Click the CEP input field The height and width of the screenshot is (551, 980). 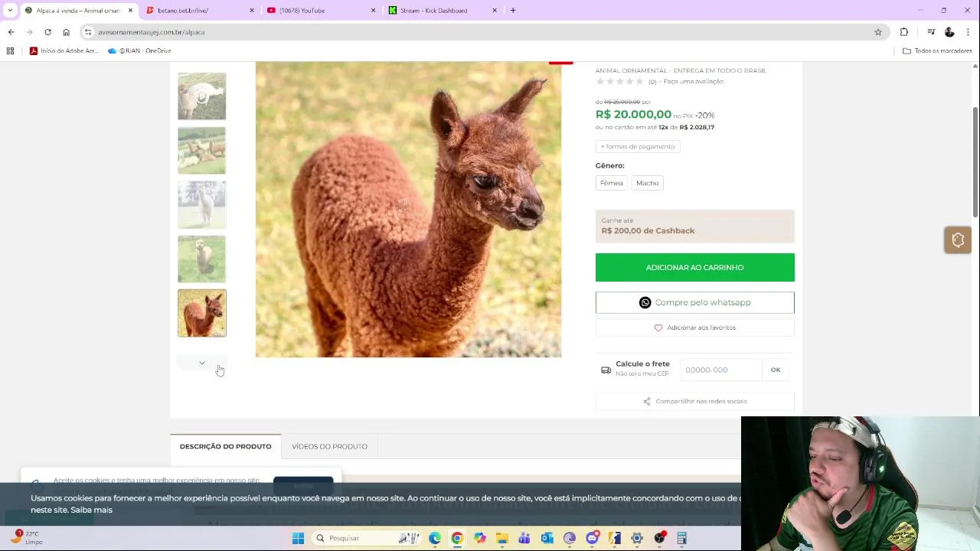[x=720, y=370]
